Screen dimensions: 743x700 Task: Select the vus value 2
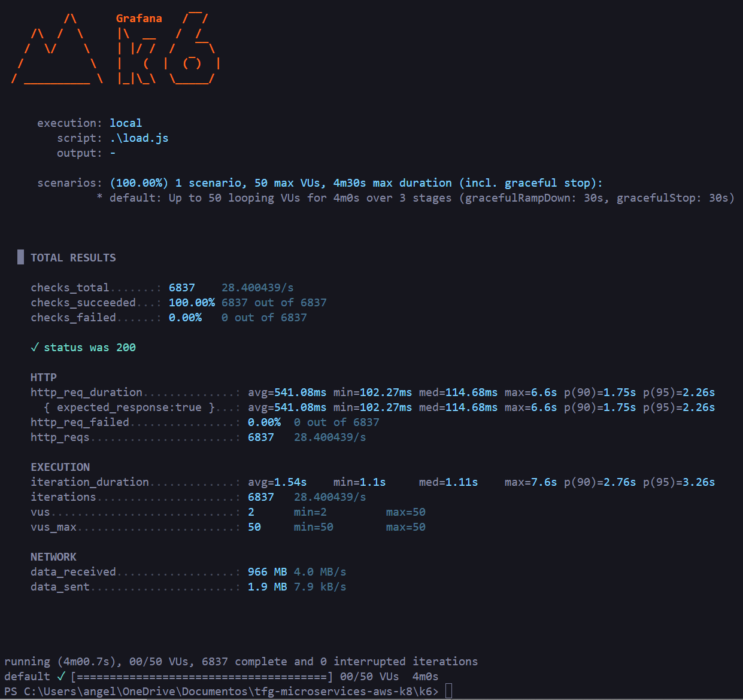251,512
